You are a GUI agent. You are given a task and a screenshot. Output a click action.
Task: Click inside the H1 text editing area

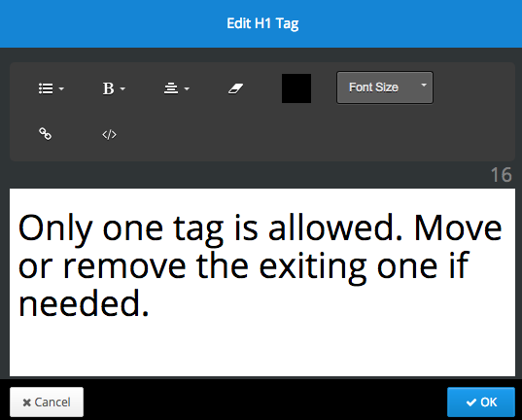tap(262, 283)
